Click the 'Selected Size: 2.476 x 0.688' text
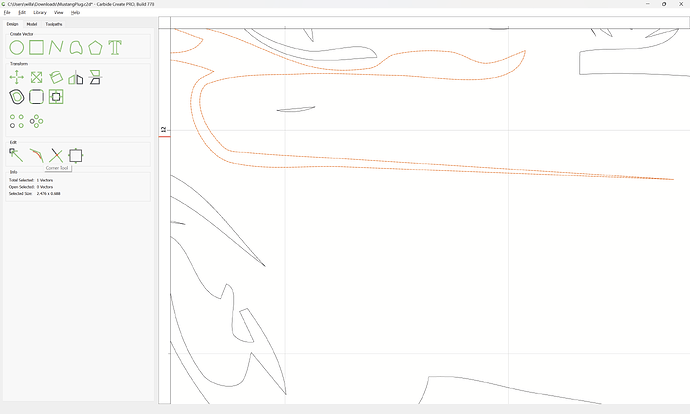Image resolution: width=690 pixels, height=414 pixels. (x=35, y=194)
